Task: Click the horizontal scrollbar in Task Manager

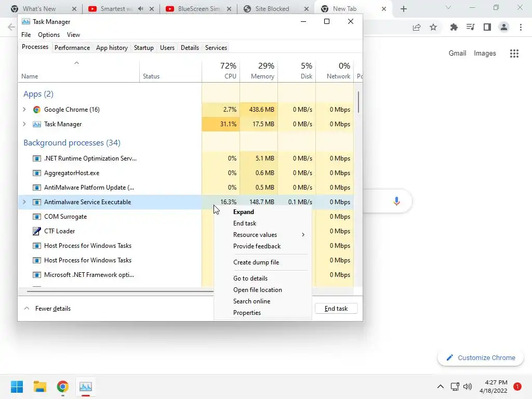Action: (x=120, y=291)
